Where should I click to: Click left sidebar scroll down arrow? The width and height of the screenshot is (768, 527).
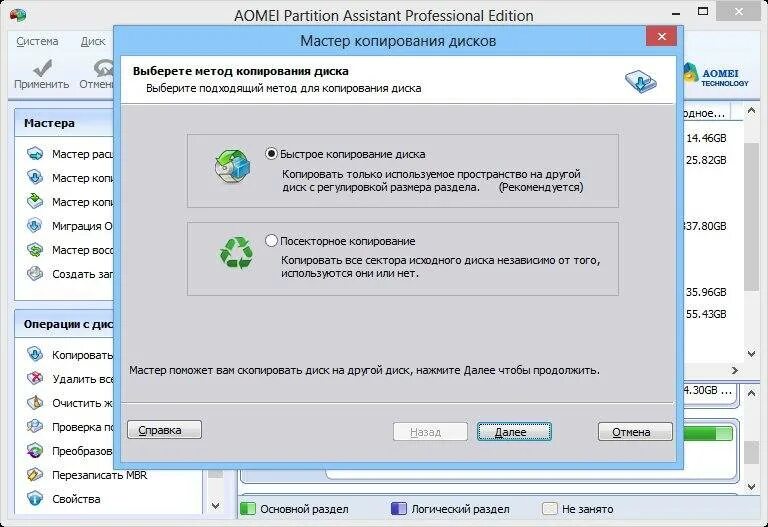215,505
